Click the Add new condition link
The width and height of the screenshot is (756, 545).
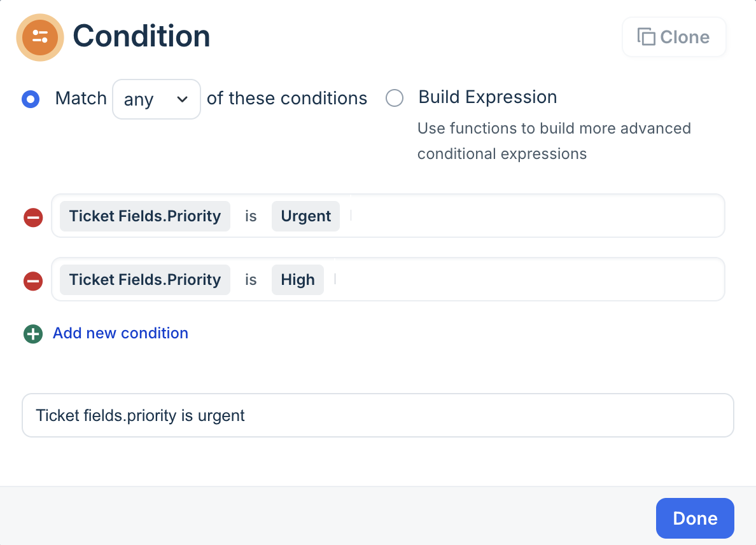tap(120, 333)
